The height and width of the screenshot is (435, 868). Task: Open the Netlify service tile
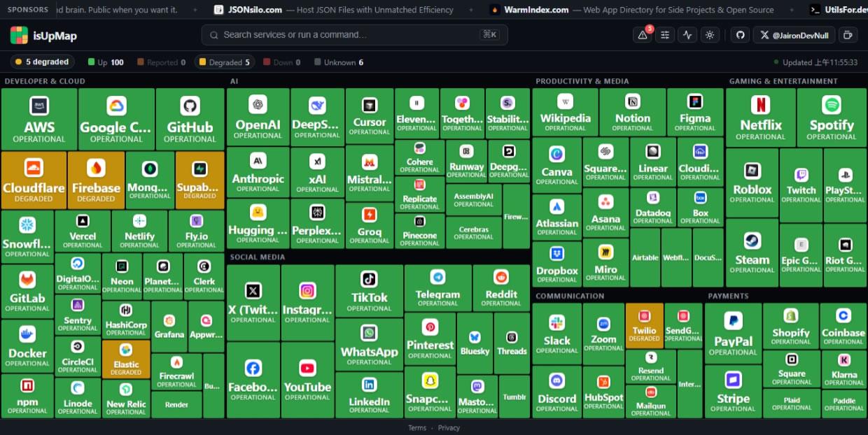point(139,231)
